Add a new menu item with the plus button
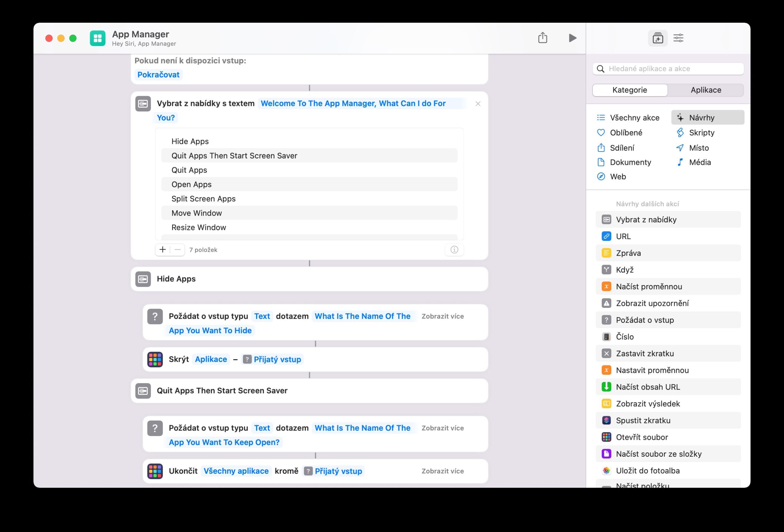This screenshot has height=532, width=784. 162,250
